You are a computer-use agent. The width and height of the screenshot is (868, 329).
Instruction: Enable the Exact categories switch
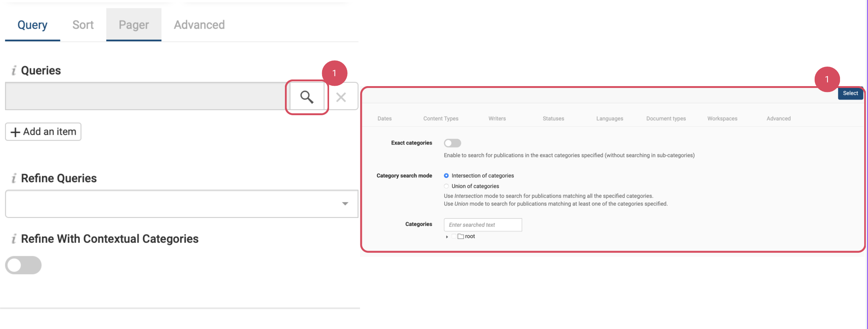[x=452, y=143]
